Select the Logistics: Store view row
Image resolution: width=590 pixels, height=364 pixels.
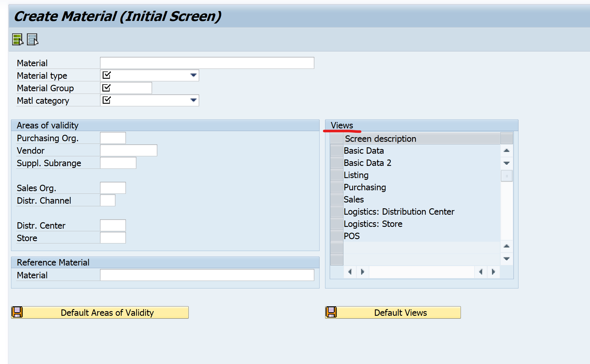[373, 224]
